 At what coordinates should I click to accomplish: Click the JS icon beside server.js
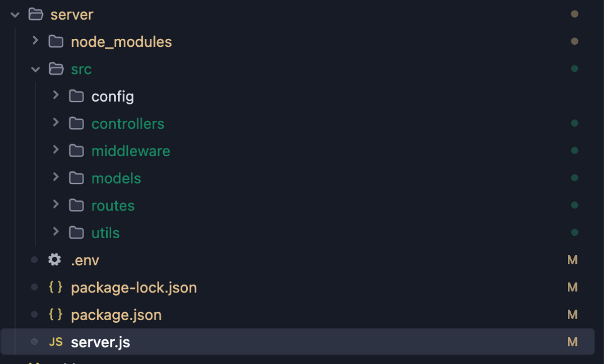tap(55, 342)
